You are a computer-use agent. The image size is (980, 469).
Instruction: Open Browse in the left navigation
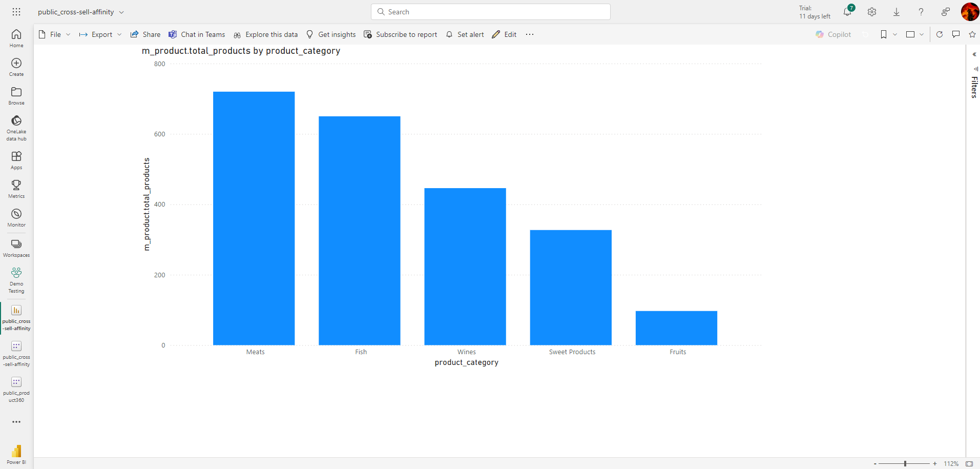pos(16,96)
